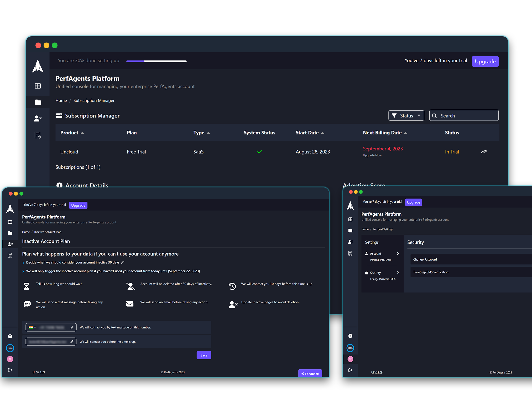Click the folder icon in main window sidebar
The height and width of the screenshot is (399, 532).
tap(38, 102)
